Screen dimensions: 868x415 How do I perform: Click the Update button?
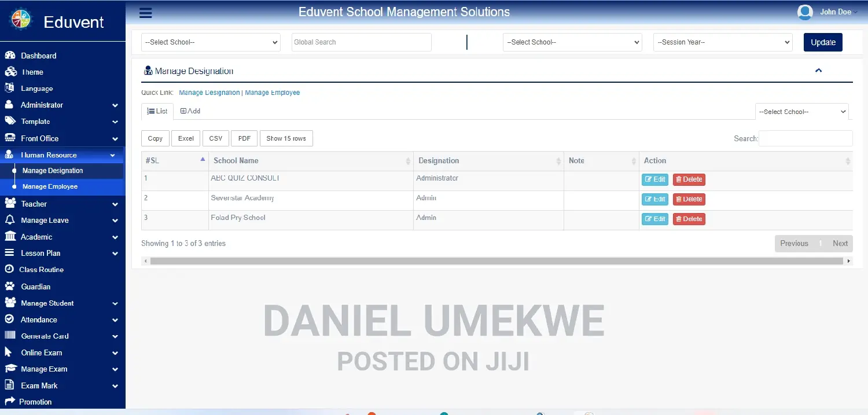point(823,42)
